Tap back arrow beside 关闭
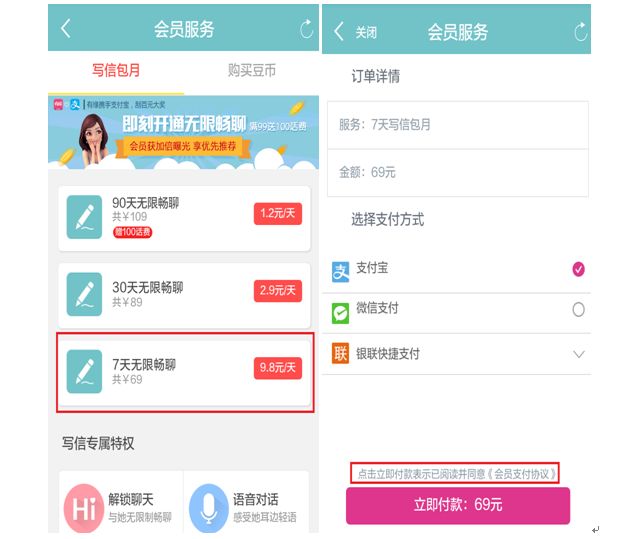630x539 pixels. point(339,31)
